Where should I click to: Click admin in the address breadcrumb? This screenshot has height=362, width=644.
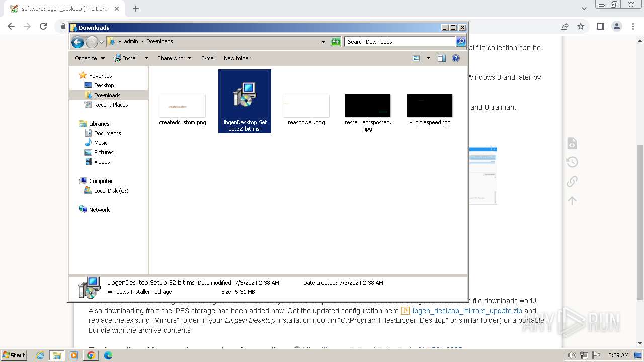131,42
